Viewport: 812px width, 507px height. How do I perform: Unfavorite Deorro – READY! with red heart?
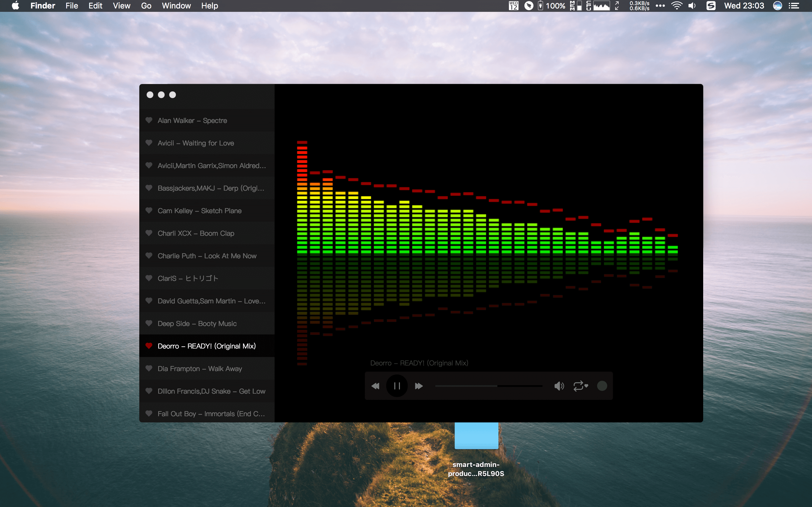(149, 346)
